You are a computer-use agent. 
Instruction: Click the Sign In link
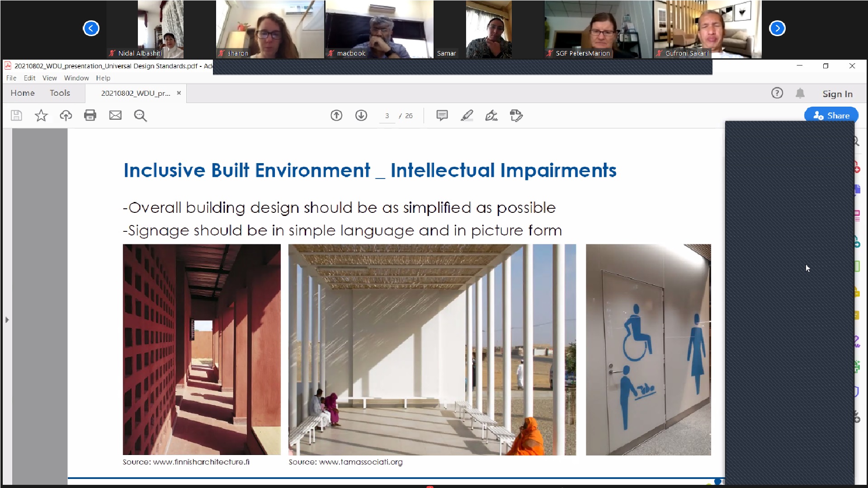coord(837,94)
